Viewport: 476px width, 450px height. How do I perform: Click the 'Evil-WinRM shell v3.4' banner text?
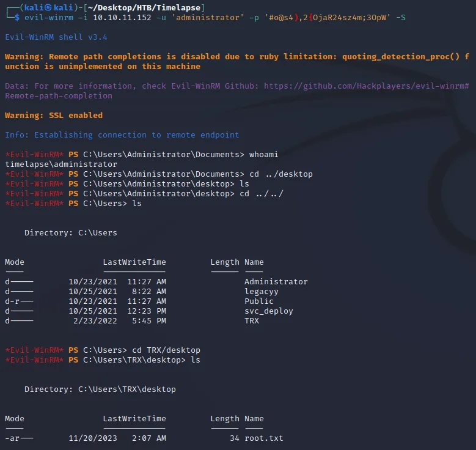point(56,37)
